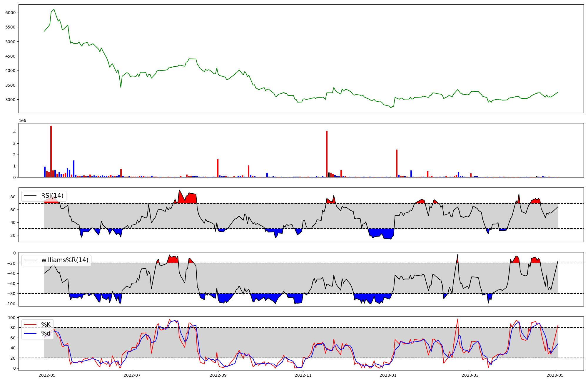Click the RSI(14) legend label
Screen dimensions: 588x382
pos(52,196)
